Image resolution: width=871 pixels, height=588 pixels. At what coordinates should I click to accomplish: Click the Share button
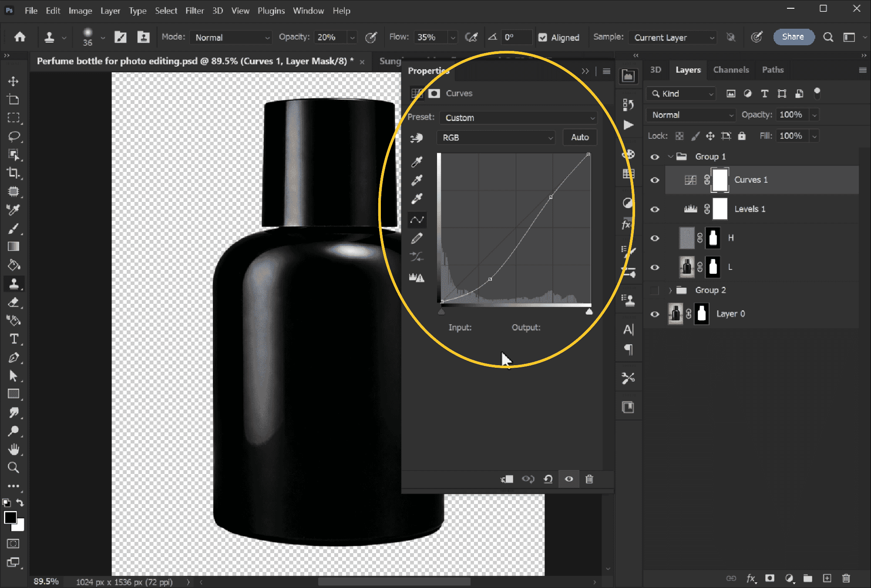tap(793, 37)
